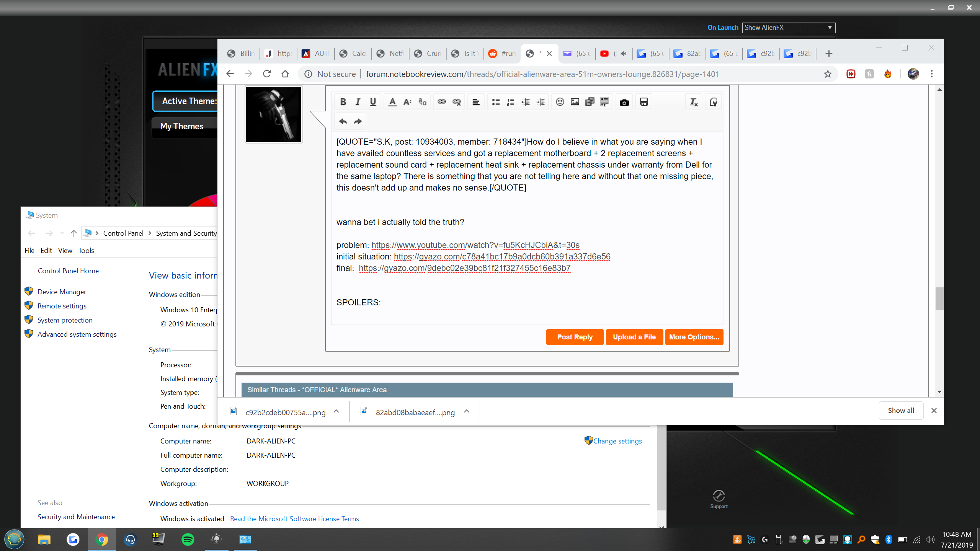Image resolution: width=980 pixels, height=551 pixels.
Task: Open the smilies picker icon
Action: point(560,102)
